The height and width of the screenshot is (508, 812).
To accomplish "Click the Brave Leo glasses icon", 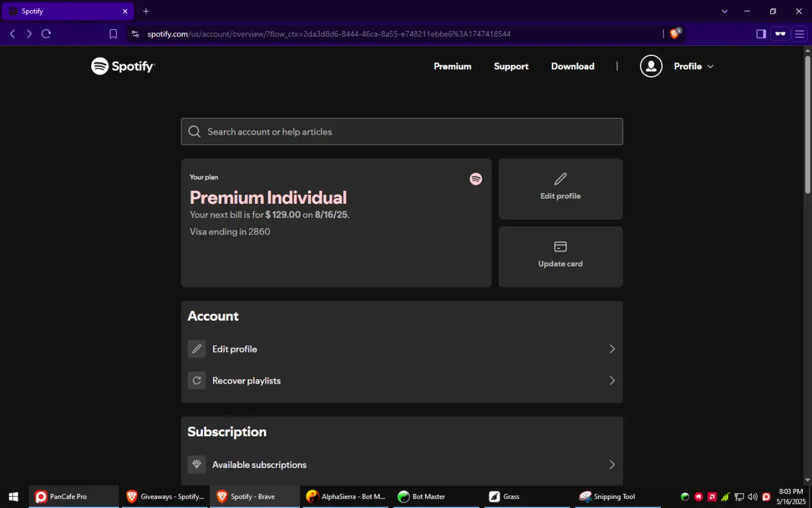I will pos(780,34).
